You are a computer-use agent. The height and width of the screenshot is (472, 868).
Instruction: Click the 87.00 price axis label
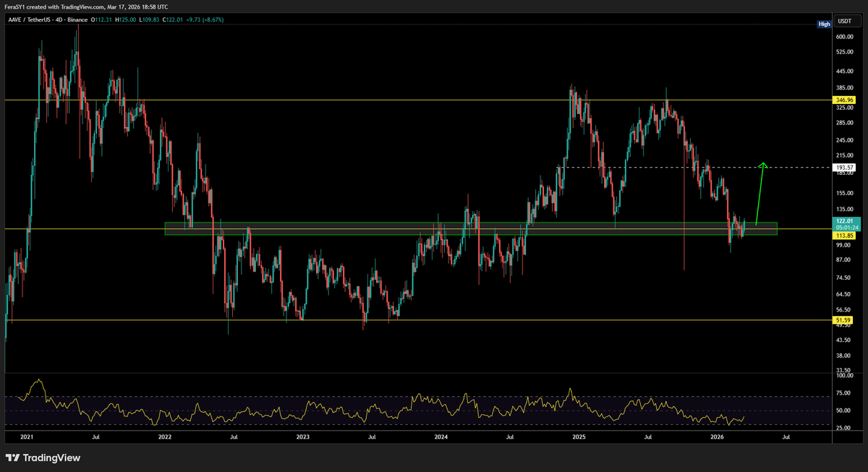click(x=843, y=259)
